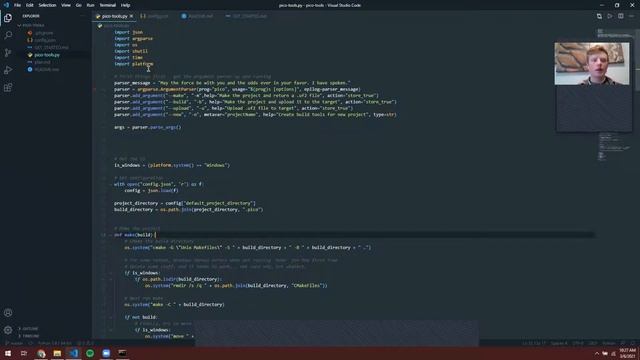Change the UTF-8 encoding in status bar

(x=578, y=343)
